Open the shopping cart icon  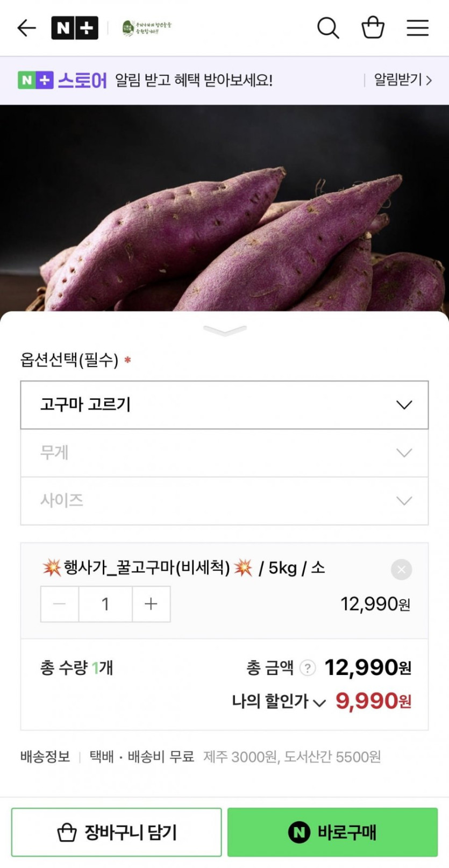[373, 28]
